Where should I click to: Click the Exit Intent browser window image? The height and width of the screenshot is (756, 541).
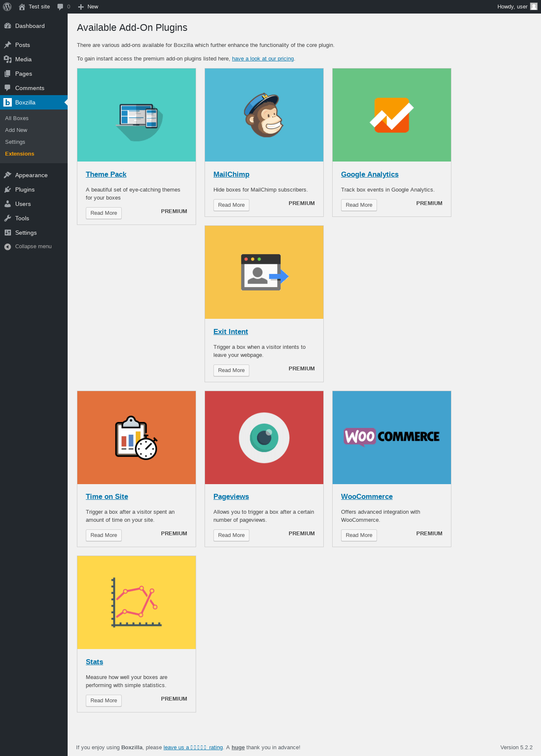(264, 272)
